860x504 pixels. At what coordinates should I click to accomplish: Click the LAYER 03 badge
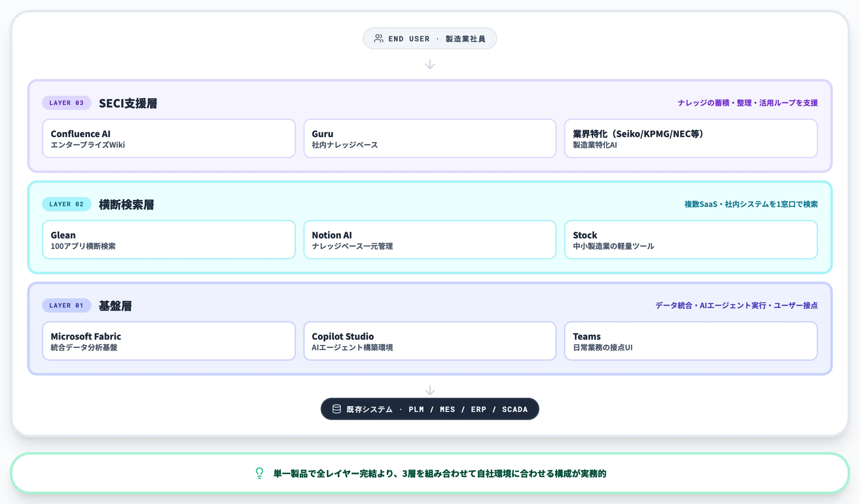(x=66, y=103)
